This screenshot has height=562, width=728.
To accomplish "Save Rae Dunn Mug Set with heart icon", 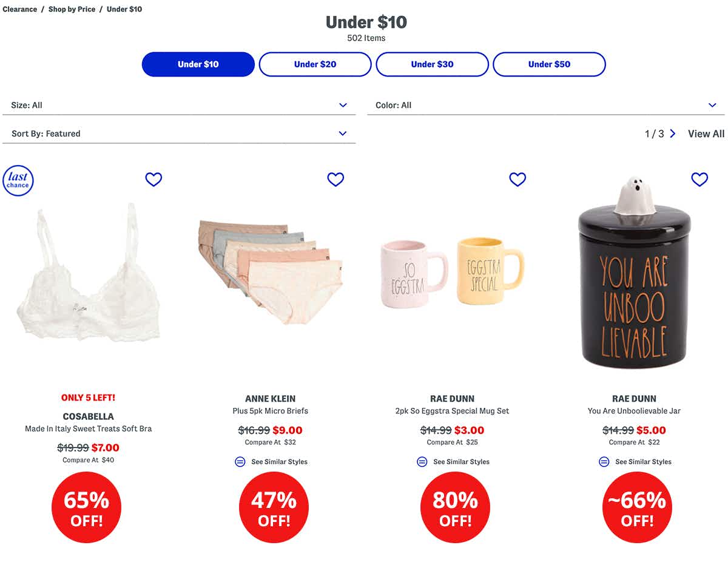I will point(517,179).
